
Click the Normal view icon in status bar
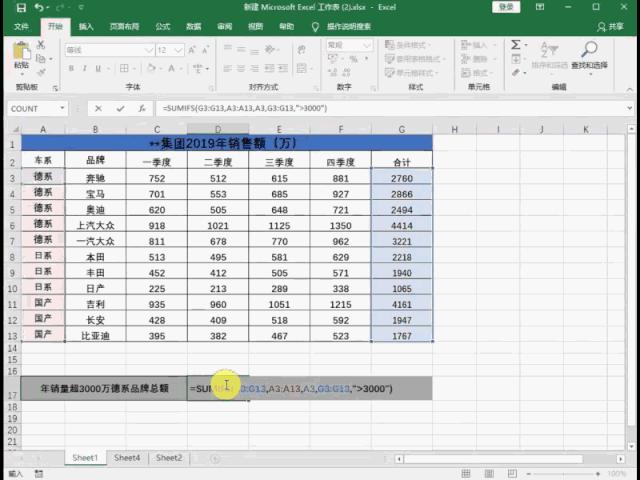[x=466, y=473]
